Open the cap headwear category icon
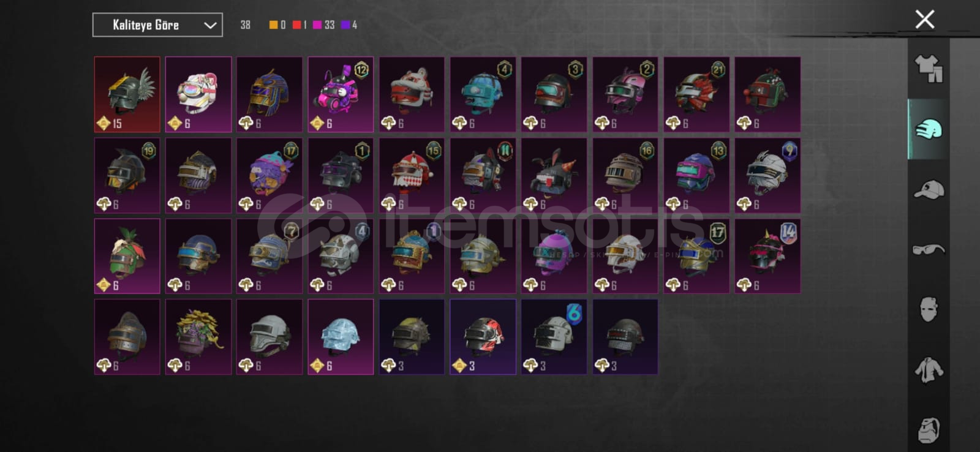Screen dimensions: 980x452 click(929, 189)
